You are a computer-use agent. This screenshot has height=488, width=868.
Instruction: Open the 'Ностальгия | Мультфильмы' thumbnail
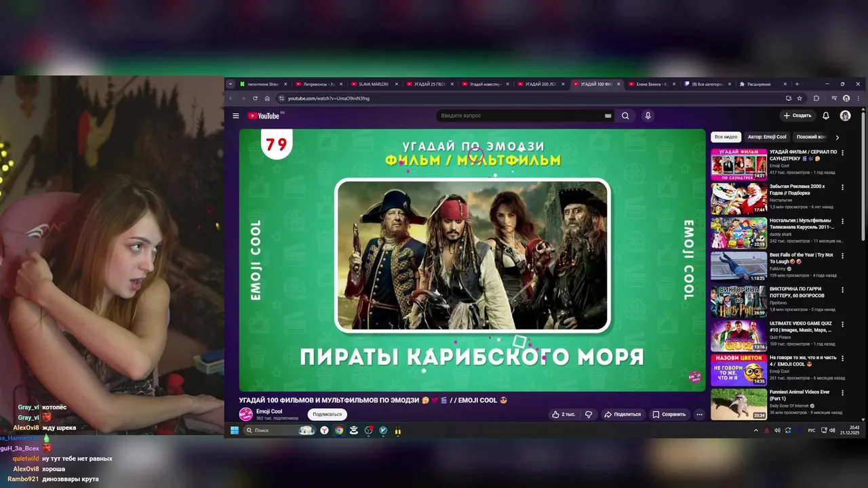pos(738,232)
